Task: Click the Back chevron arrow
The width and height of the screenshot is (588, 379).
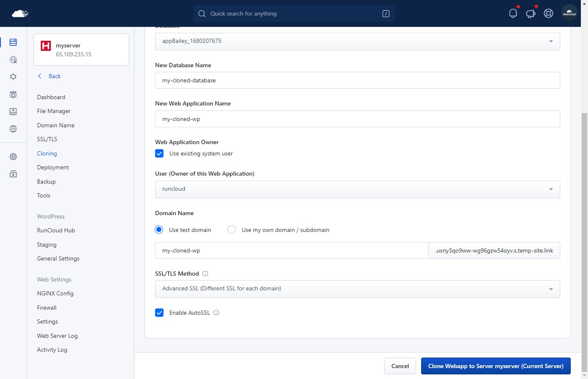Action: [40, 76]
